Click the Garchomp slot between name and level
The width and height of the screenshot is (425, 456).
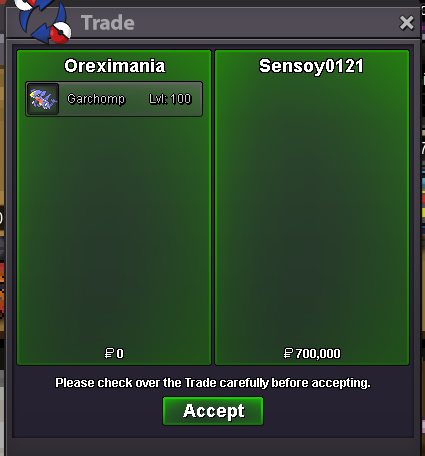pos(137,99)
